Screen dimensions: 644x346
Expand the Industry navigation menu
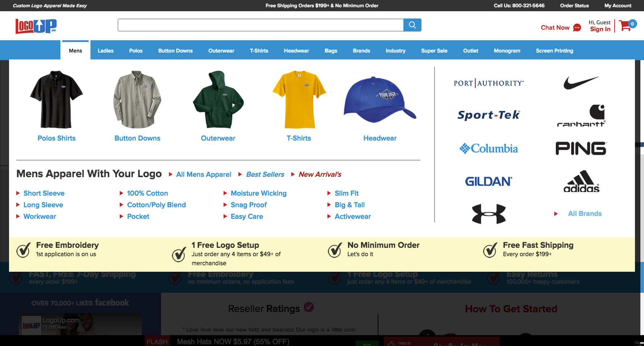pyautogui.click(x=395, y=51)
